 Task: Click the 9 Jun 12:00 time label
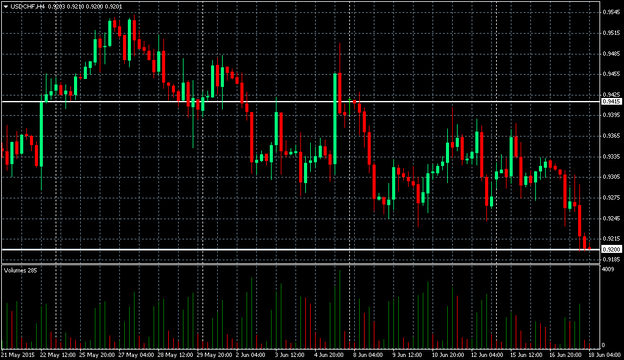(x=407, y=355)
